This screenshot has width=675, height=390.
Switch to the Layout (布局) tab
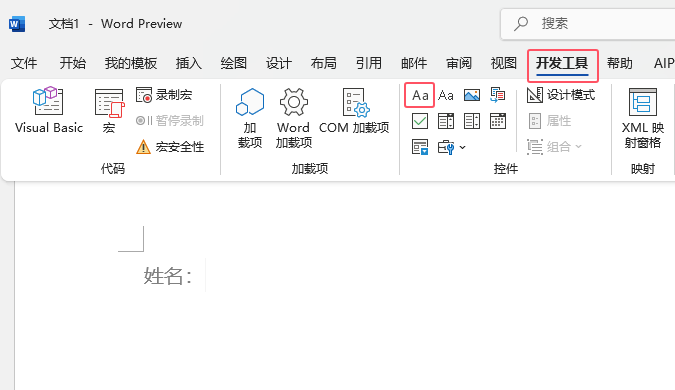point(324,63)
